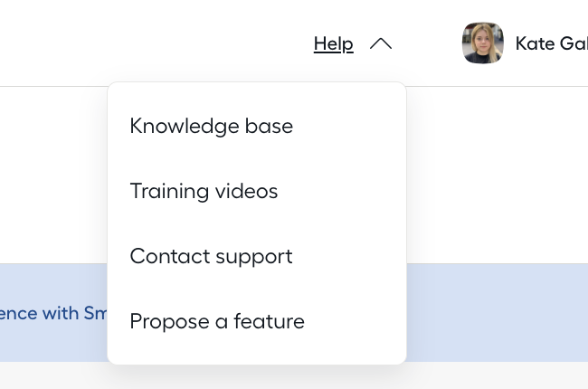Image resolution: width=588 pixels, height=389 pixels.
Task: Open the Knowledge base from Help menu
Action: coord(211,126)
